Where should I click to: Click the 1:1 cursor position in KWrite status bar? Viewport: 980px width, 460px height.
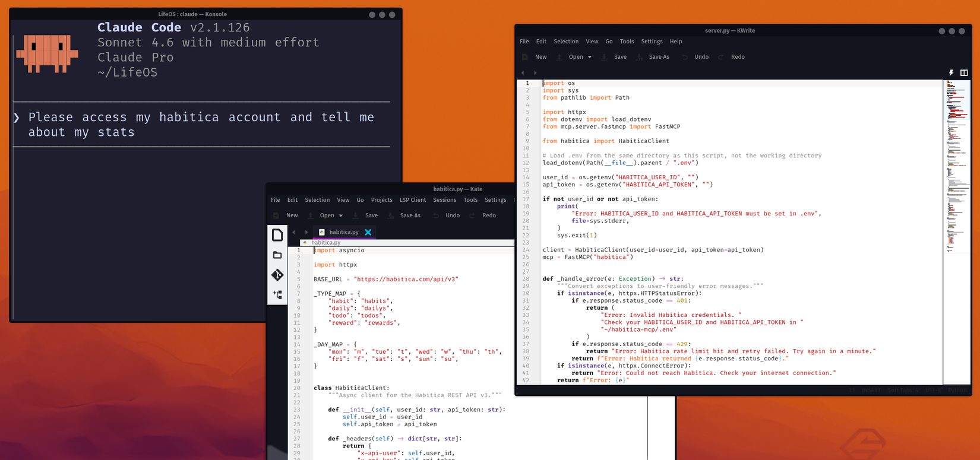[852, 391]
